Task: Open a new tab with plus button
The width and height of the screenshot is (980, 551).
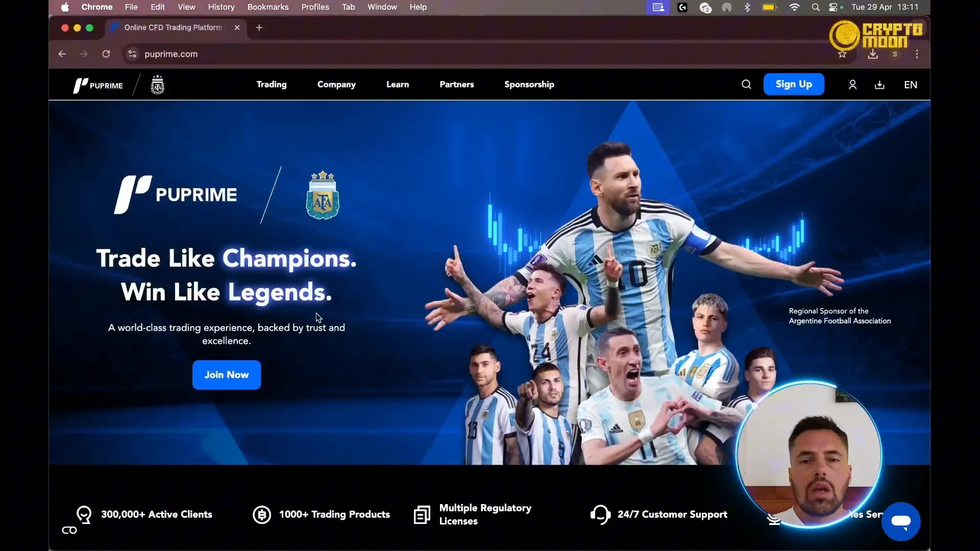Action: pyautogui.click(x=259, y=28)
